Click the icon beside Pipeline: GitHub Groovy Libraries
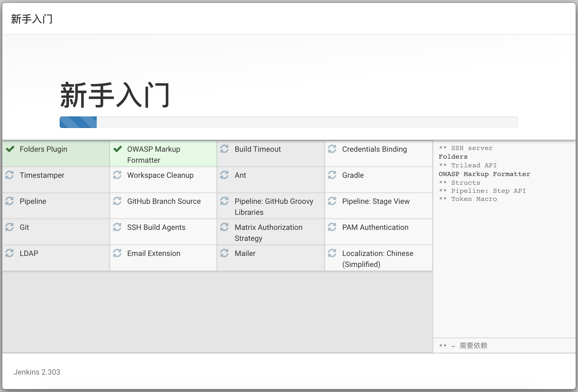This screenshot has height=392, width=578. pyautogui.click(x=224, y=201)
